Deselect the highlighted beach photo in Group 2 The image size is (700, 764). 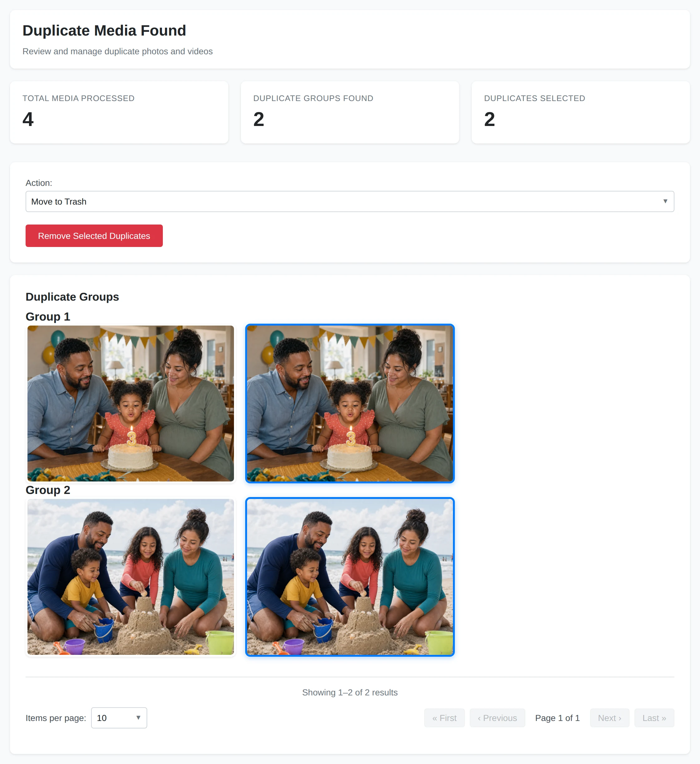pos(350,577)
